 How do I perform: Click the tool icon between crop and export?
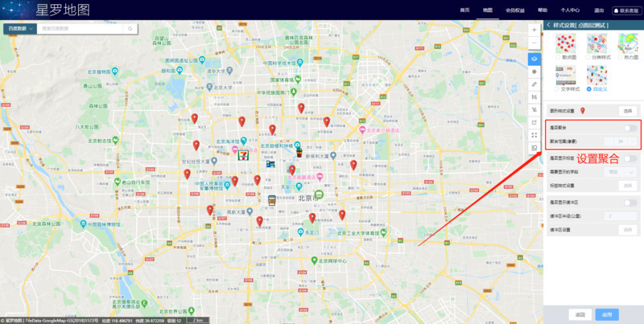(x=534, y=109)
